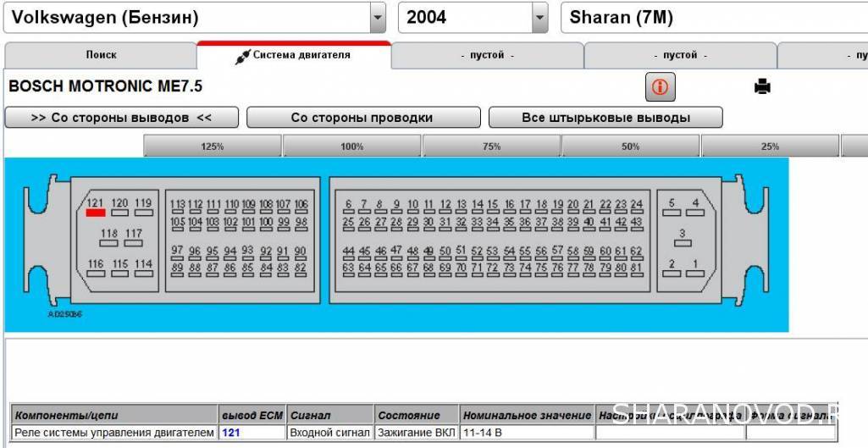Screen dimensions: 868x448
Task: Select pin 116 in left connector block
Action: click(x=96, y=274)
